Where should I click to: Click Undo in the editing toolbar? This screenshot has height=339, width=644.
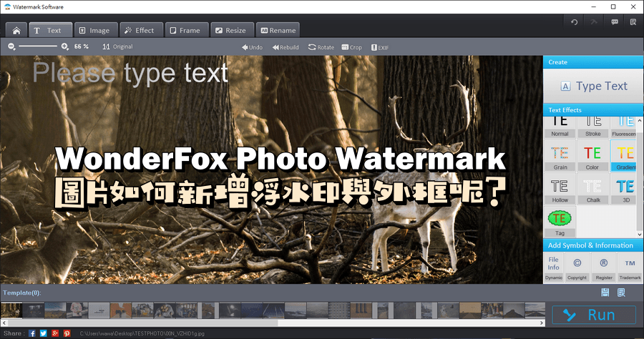(252, 47)
